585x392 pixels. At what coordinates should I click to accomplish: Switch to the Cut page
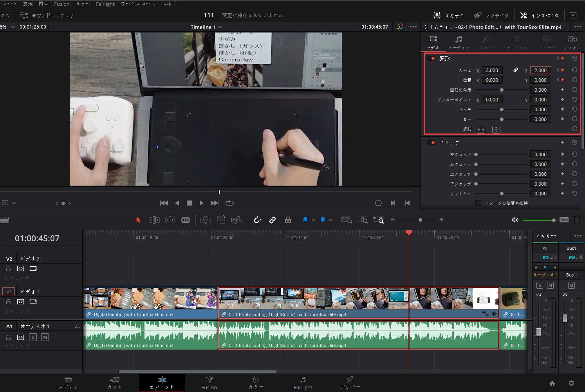click(115, 383)
